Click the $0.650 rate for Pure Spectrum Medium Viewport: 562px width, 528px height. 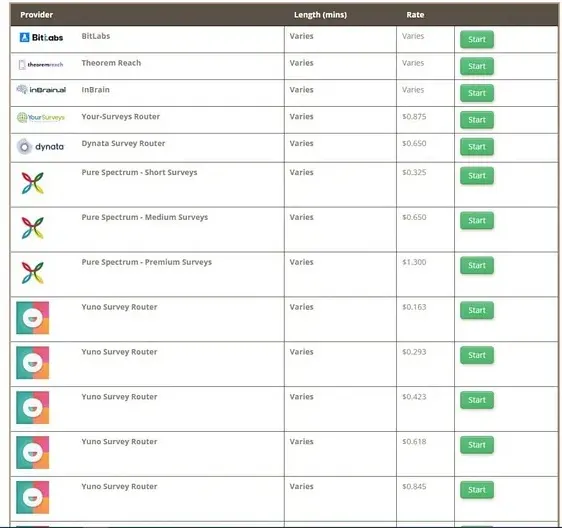click(x=414, y=218)
